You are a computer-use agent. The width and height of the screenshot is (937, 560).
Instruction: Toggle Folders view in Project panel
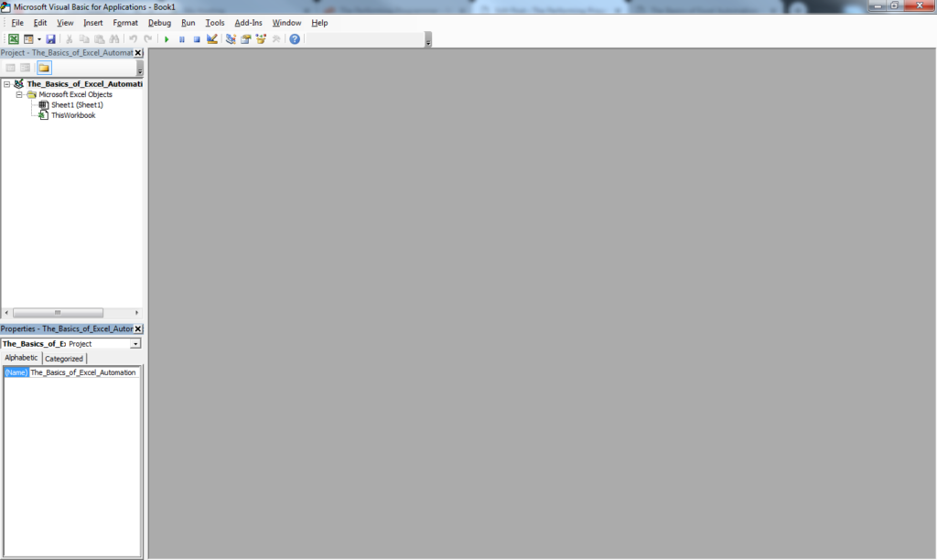point(44,68)
